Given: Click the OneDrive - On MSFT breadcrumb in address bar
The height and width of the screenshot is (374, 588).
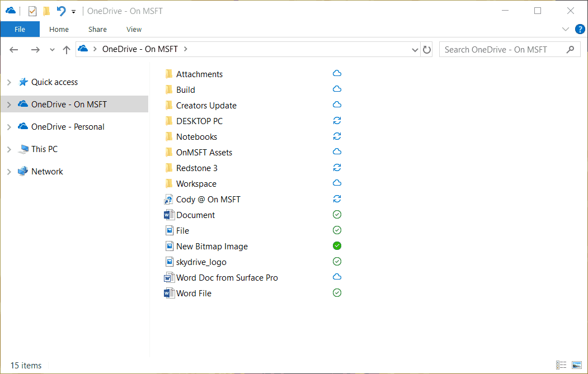Looking at the screenshot, I should [140, 49].
